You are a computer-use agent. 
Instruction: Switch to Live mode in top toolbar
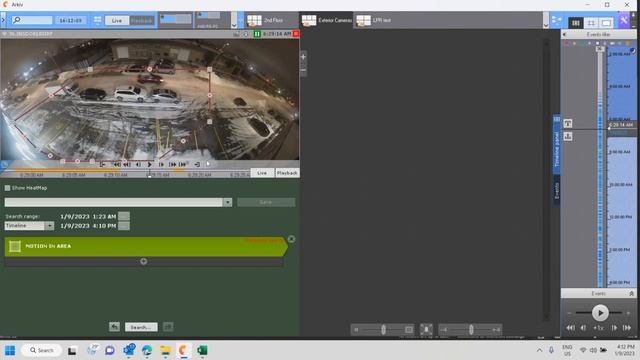point(117,20)
